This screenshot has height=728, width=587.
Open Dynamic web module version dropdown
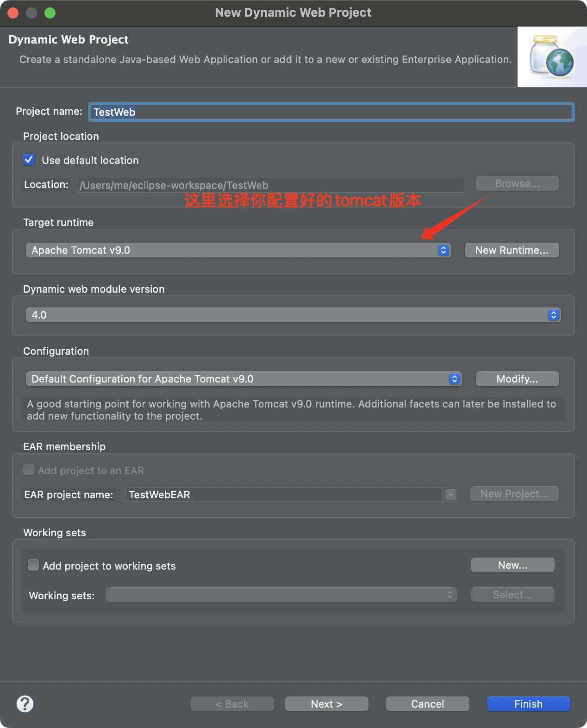coord(293,315)
